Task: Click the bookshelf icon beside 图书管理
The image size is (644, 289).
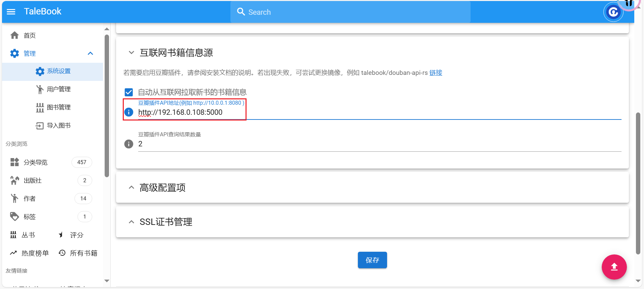Action: [40, 107]
